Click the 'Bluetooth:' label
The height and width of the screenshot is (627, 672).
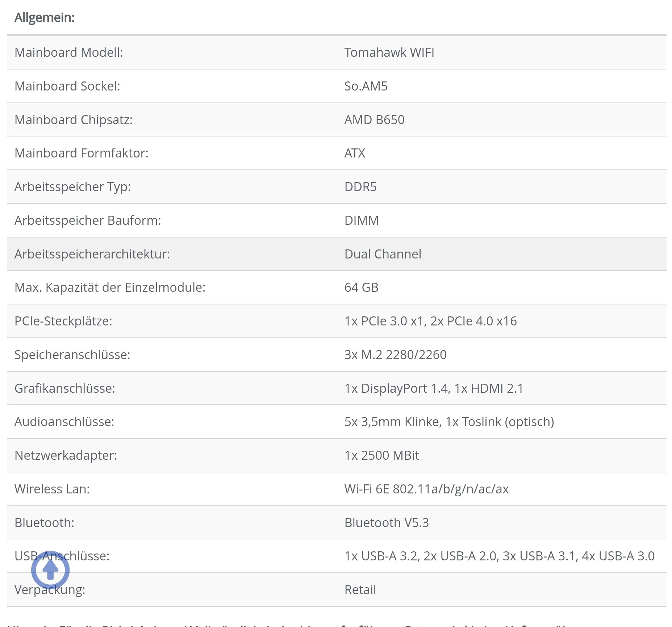pyautogui.click(x=45, y=523)
